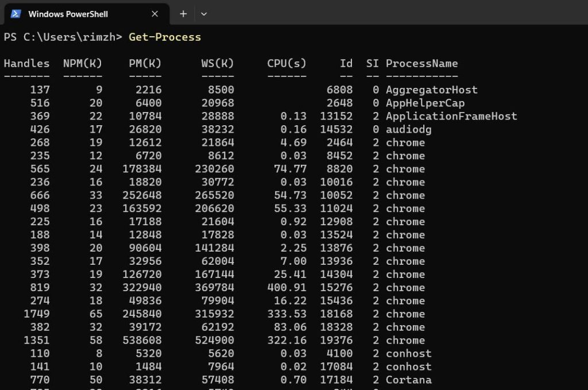This screenshot has height=390, width=588.
Task: Click the Cortana process name
Action: coord(408,380)
